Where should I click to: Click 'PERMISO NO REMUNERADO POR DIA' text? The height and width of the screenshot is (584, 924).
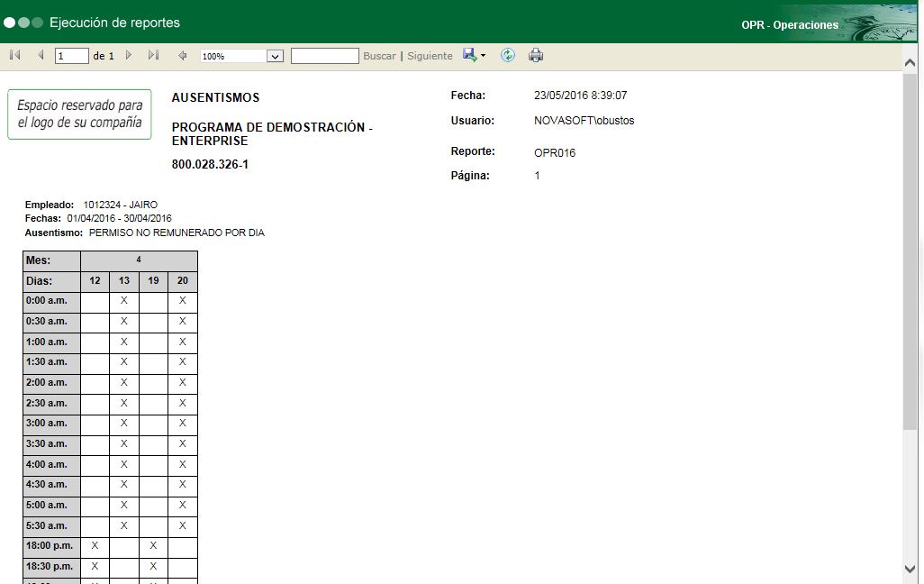click(177, 233)
